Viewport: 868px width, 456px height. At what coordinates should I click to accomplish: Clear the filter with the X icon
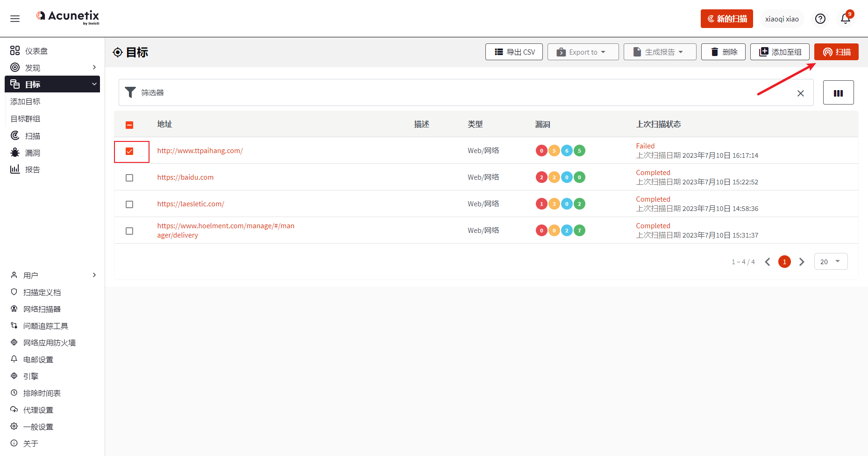click(x=800, y=93)
